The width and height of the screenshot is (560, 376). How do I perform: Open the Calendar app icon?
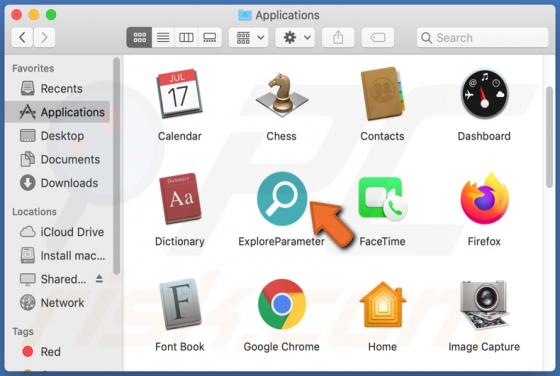(180, 94)
